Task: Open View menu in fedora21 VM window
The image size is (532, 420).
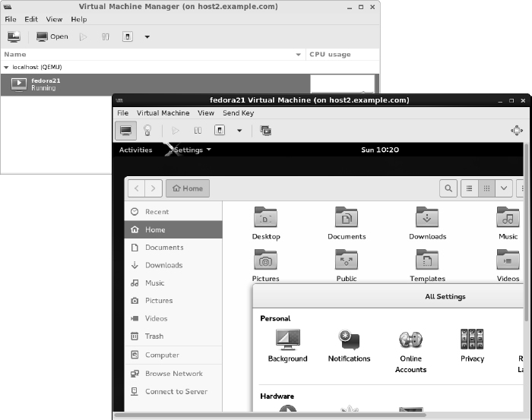Action: pos(206,113)
